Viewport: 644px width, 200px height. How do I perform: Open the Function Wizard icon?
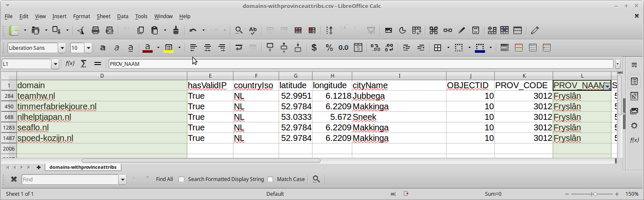[x=70, y=64]
